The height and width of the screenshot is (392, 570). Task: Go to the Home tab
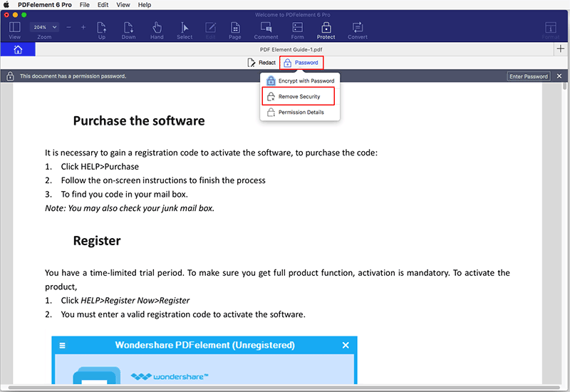(x=18, y=49)
